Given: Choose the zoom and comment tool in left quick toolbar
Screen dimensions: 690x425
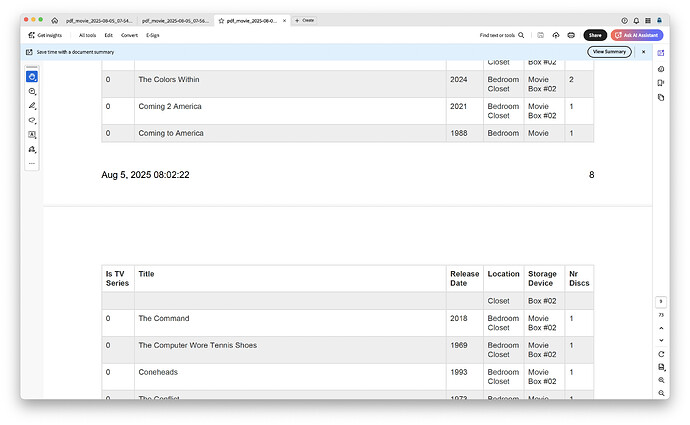Looking at the screenshot, I should tap(32, 92).
